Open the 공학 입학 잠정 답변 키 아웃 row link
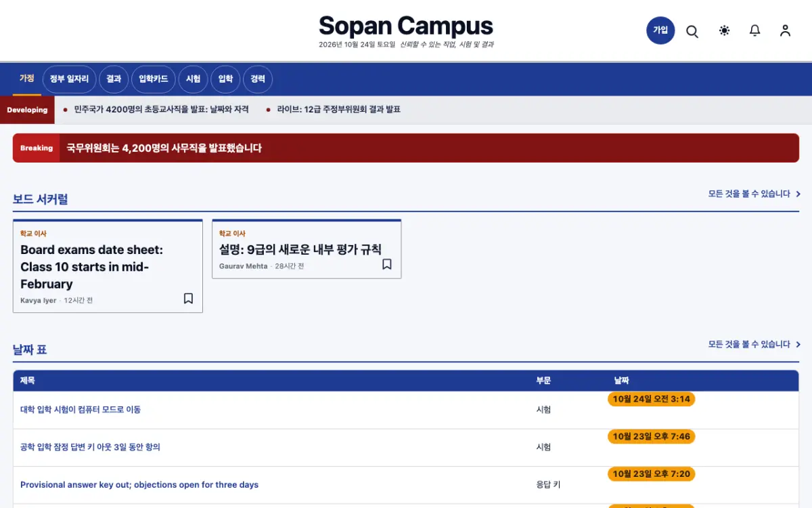Image resolution: width=812 pixels, height=508 pixels. coord(90,447)
